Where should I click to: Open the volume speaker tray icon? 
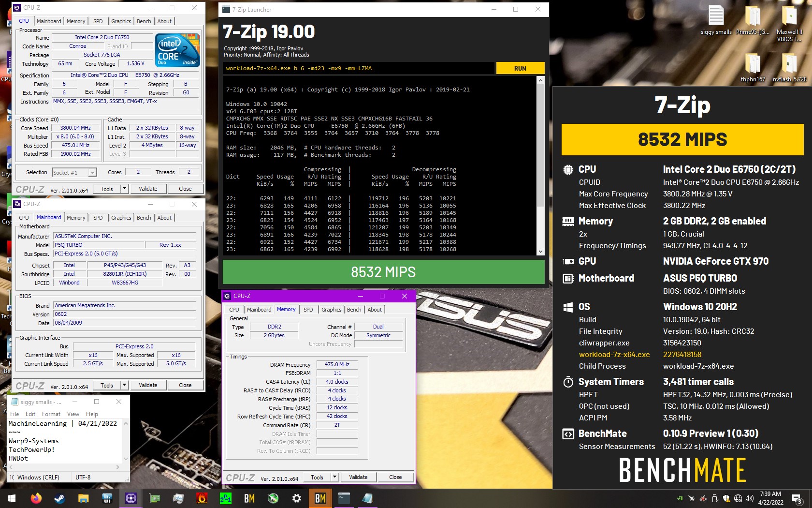[750, 498]
